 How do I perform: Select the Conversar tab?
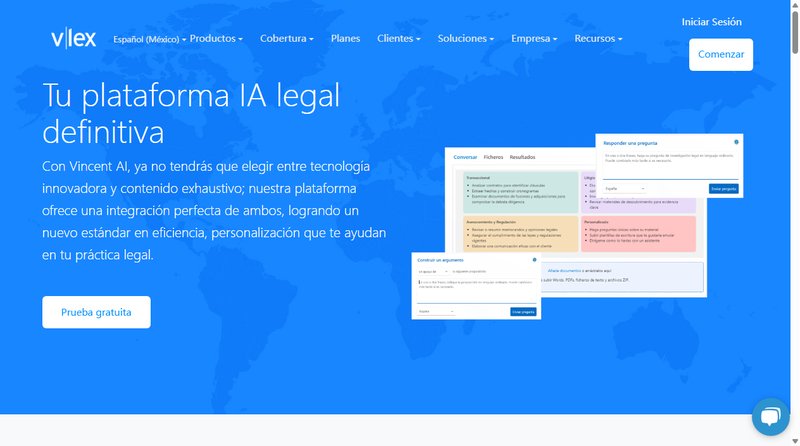pos(465,157)
